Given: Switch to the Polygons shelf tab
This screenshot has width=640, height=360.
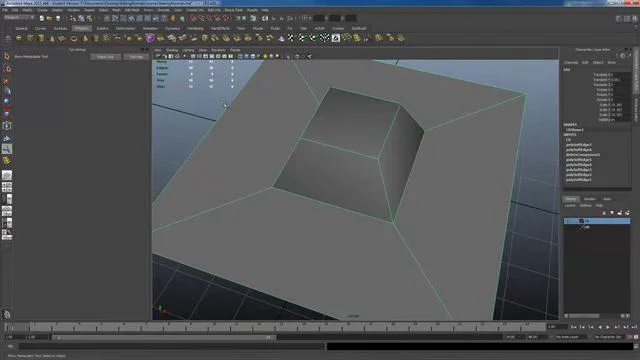Looking at the screenshot, I should click(82, 29).
